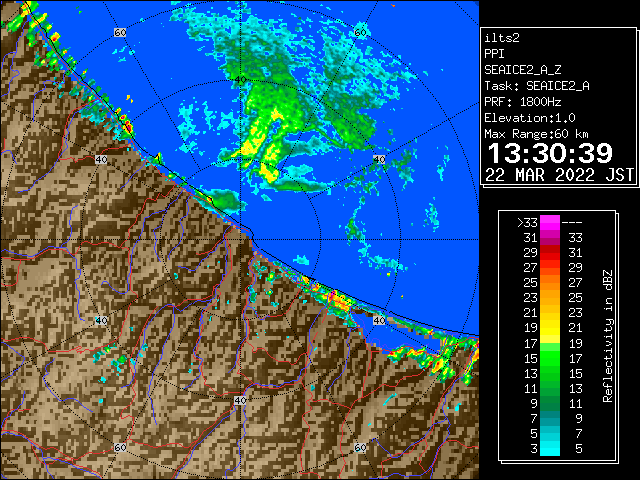640x480 pixels.
Task: Click the "40" range label southwest of radar center
Action: (101, 320)
